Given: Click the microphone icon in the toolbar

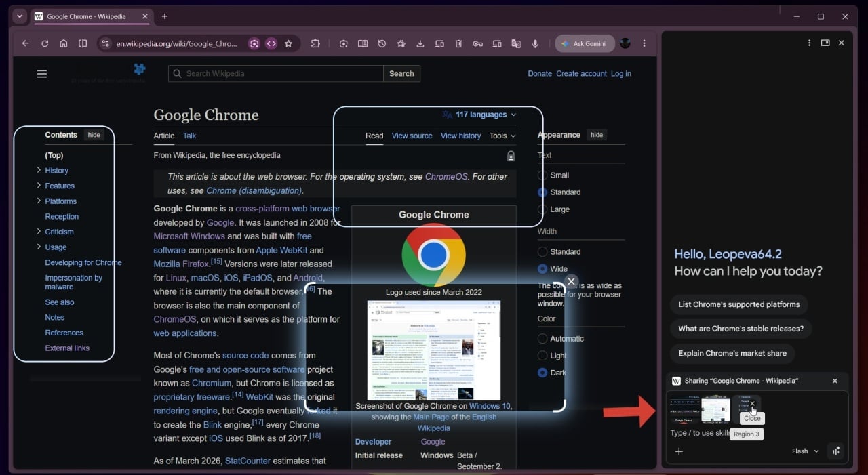Looking at the screenshot, I should pos(535,43).
